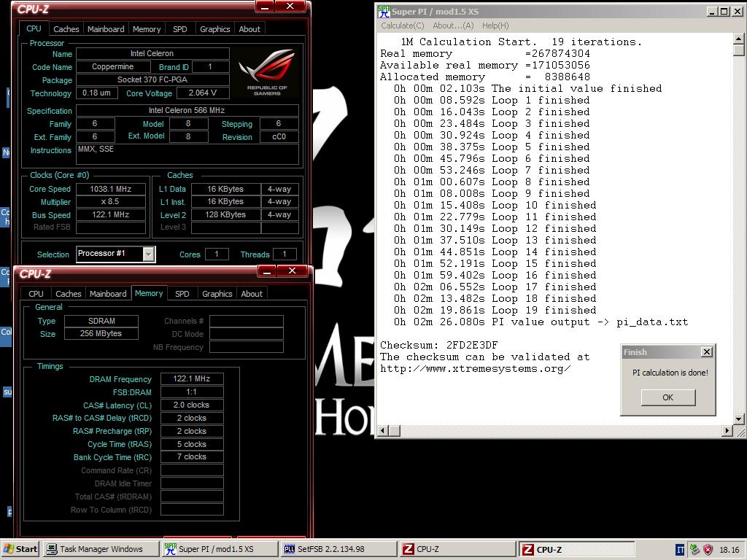Click Super PI scrollbar down arrow
This screenshot has width=747, height=560.
point(738,419)
